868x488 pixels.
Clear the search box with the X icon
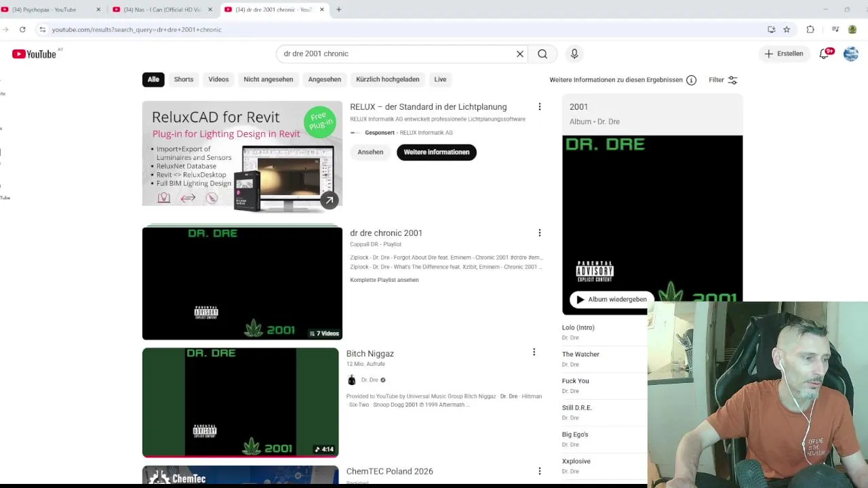click(x=520, y=54)
